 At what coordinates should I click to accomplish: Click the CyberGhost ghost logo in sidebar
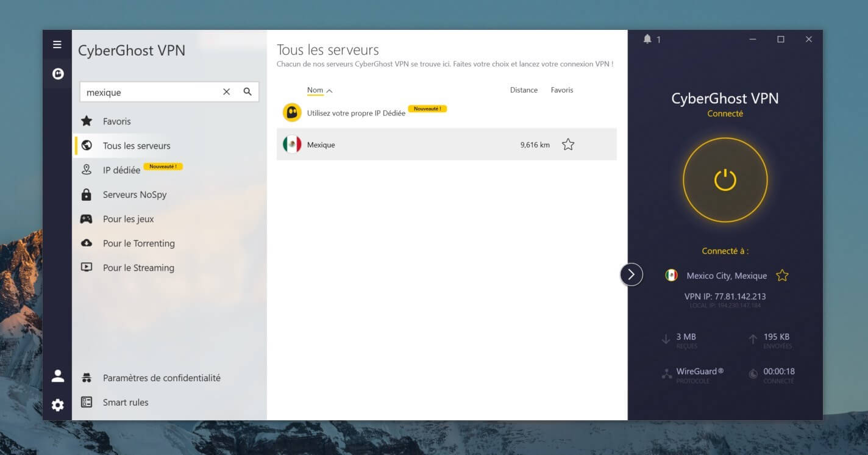[58, 74]
